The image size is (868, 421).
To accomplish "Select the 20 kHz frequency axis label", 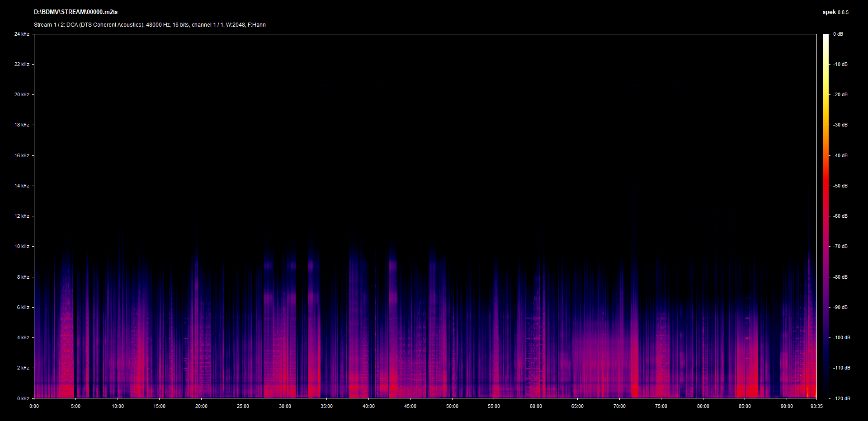I will [x=22, y=94].
